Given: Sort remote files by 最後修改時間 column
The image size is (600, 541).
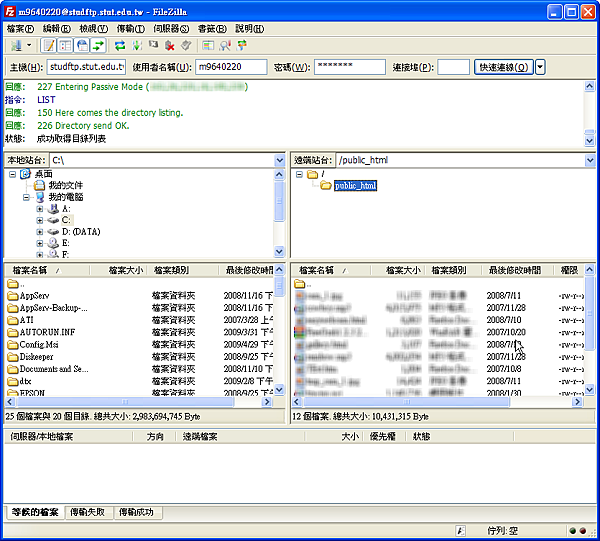Looking at the screenshot, I should [517, 270].
